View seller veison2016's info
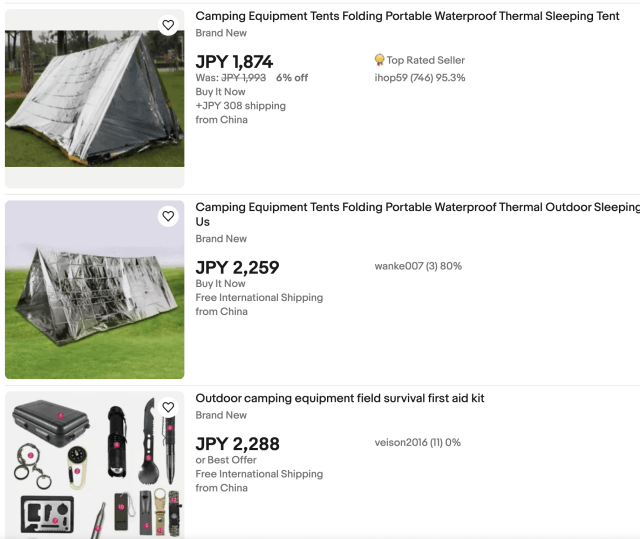 click(417, 442)
